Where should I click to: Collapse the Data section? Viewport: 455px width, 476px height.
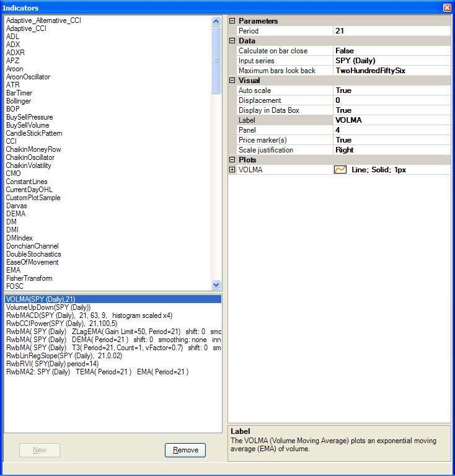(x=232, y=41)
